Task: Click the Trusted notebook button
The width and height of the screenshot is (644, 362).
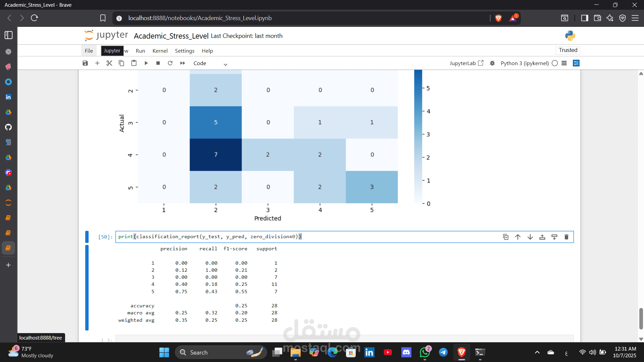Action: tap(568, 50)
